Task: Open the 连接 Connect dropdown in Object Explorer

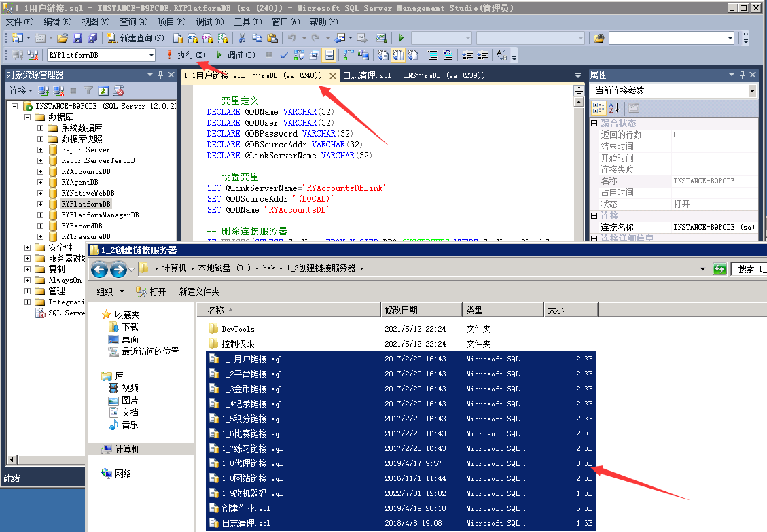Action: click(x=21, y=90)
